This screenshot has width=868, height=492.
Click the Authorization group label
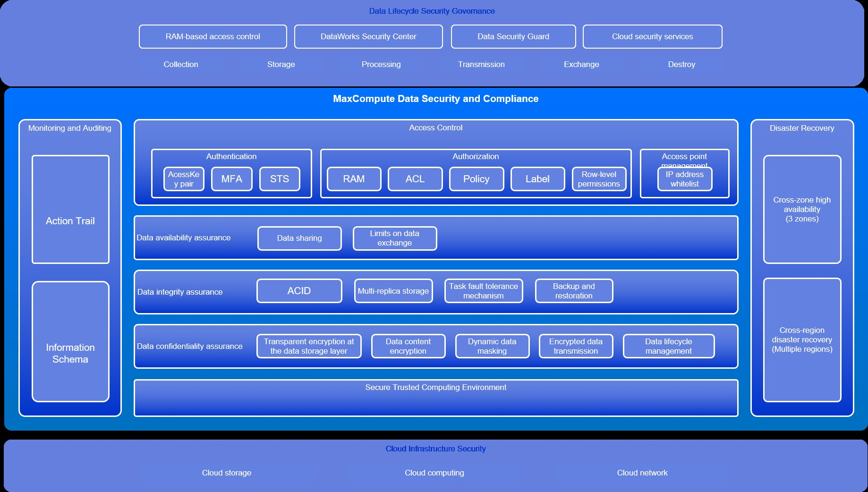(476, 156)
